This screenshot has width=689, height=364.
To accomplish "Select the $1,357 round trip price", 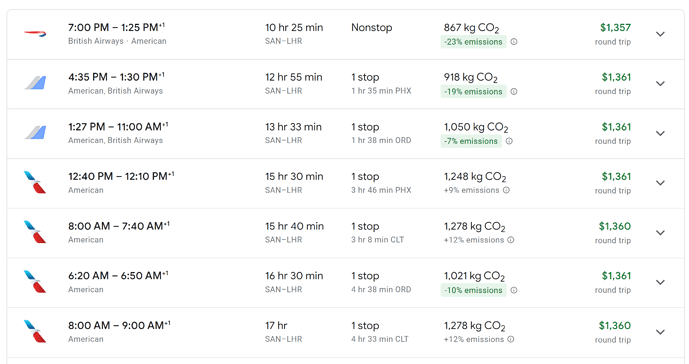I will click(x=615, y=28).
